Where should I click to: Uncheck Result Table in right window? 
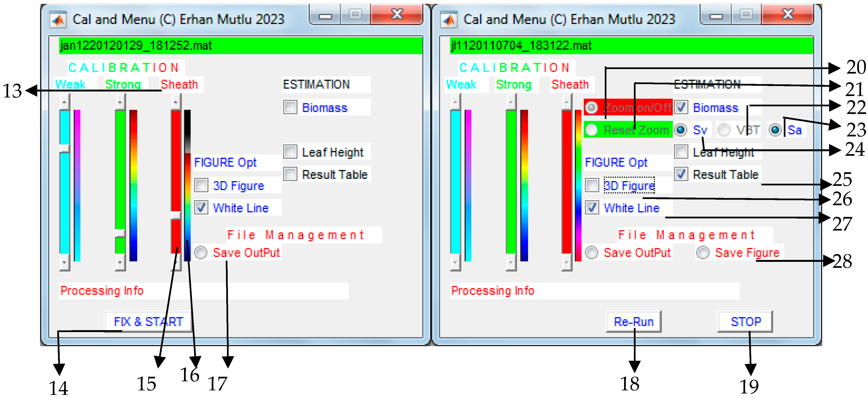(x=681, y=174)
